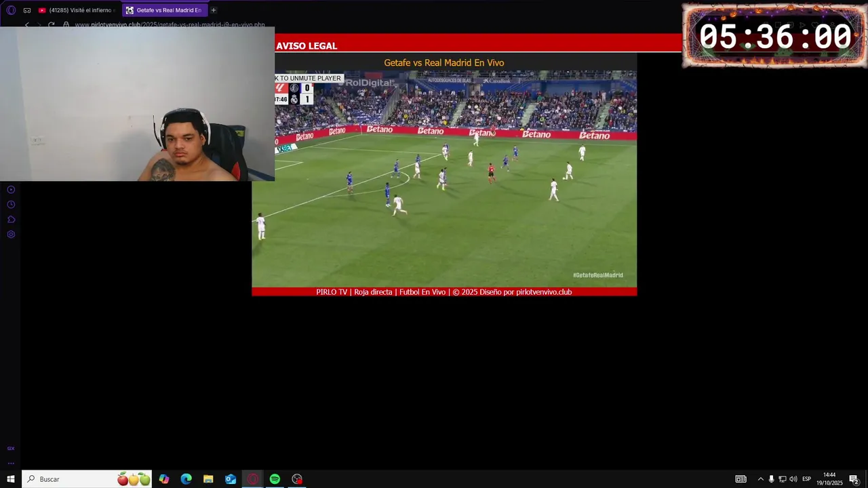Open the clock showing 14:44 19/10/2025
Screen dimensions: 868x488
click(829, 479)
